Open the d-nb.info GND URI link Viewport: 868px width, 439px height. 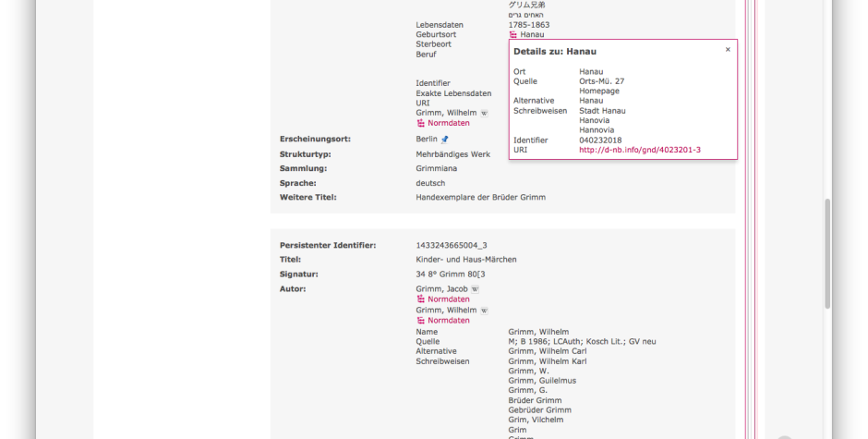tap(640, 150)
